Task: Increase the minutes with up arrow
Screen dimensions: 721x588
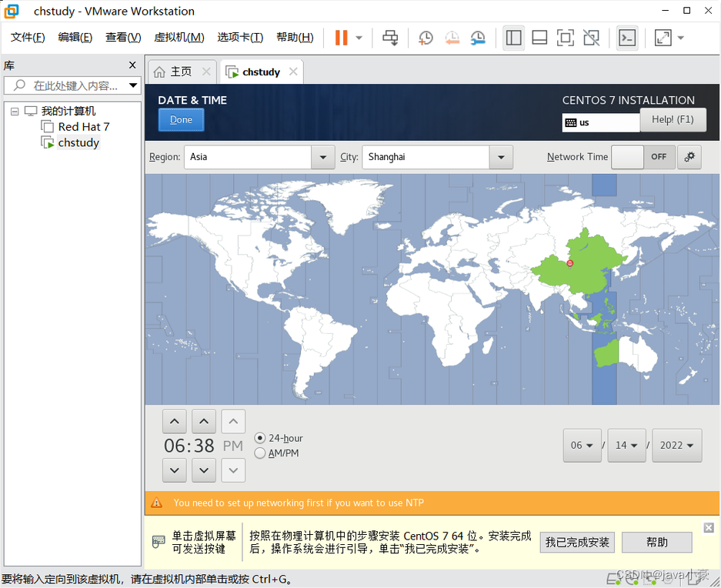Action: [204, 421]
